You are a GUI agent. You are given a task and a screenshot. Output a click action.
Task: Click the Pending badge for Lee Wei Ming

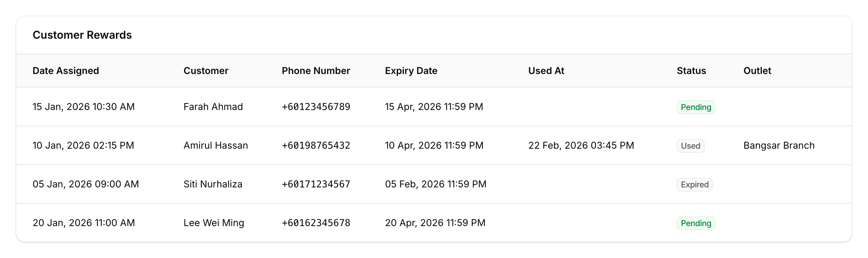click(x=695, y=223)
